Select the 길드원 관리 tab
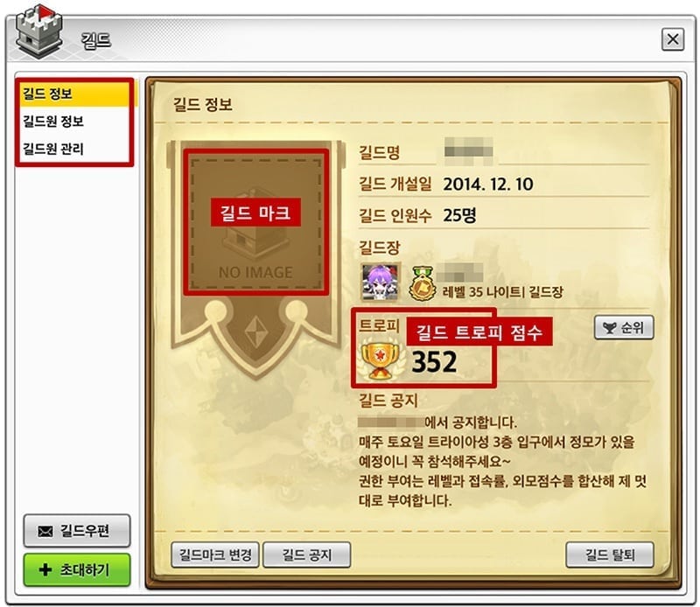The width and height of the screenshot is (700, 607). click(74, 149)
